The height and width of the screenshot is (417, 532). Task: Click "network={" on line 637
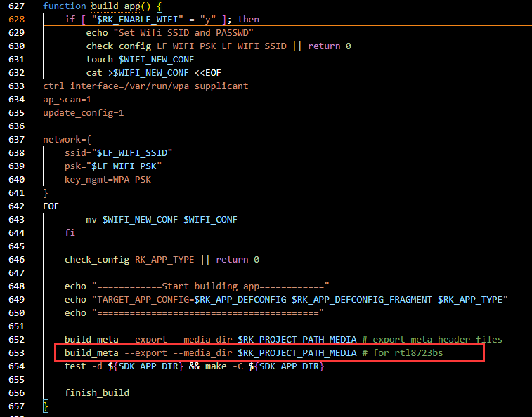click(67, 139)
